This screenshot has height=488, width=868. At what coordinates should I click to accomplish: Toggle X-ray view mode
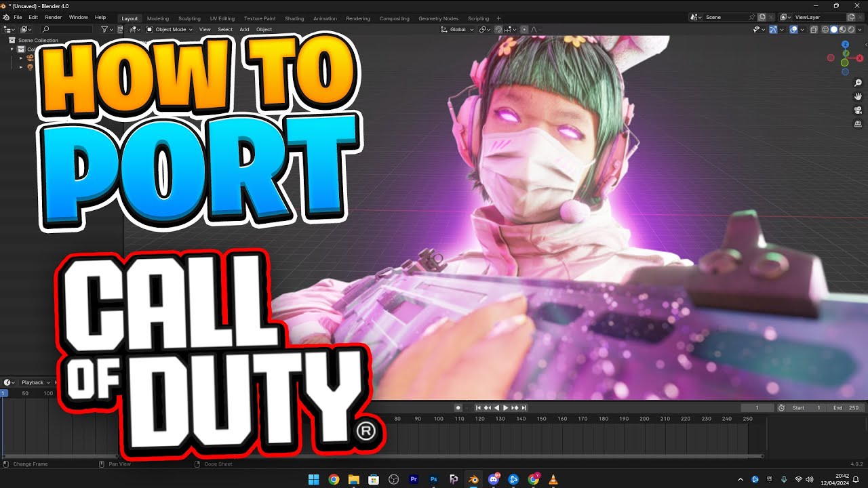[813, 29]
